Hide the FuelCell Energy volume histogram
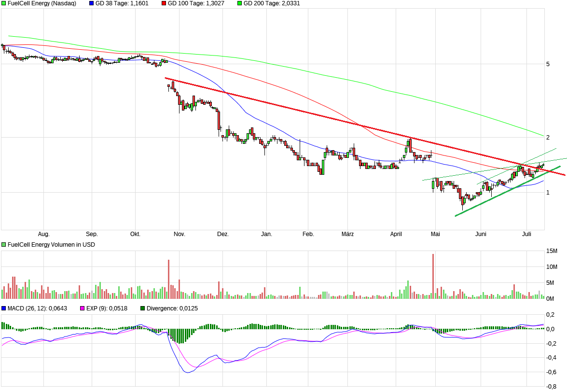The width and height of the screenshot is (567, 392). click(4, 244)
